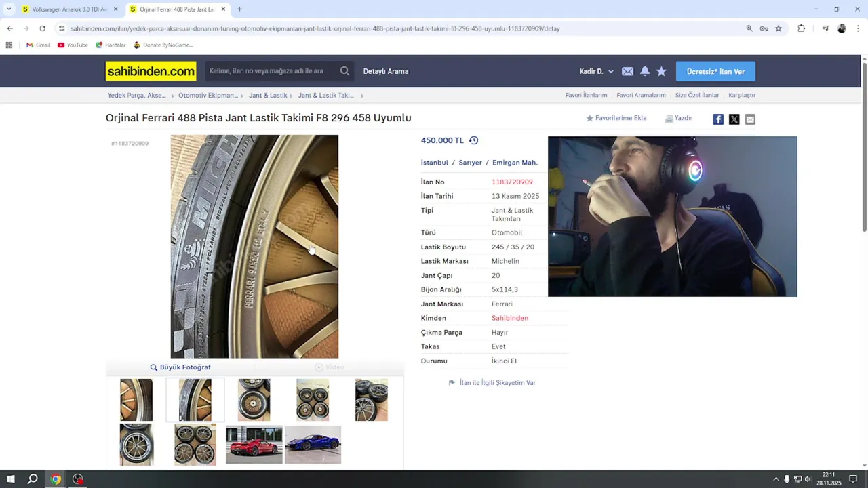868x488 pixels.
Task: Click the İlan ile İlgili Şikayetim Var link
Action: pyautogui.click(x=492, y=383)
